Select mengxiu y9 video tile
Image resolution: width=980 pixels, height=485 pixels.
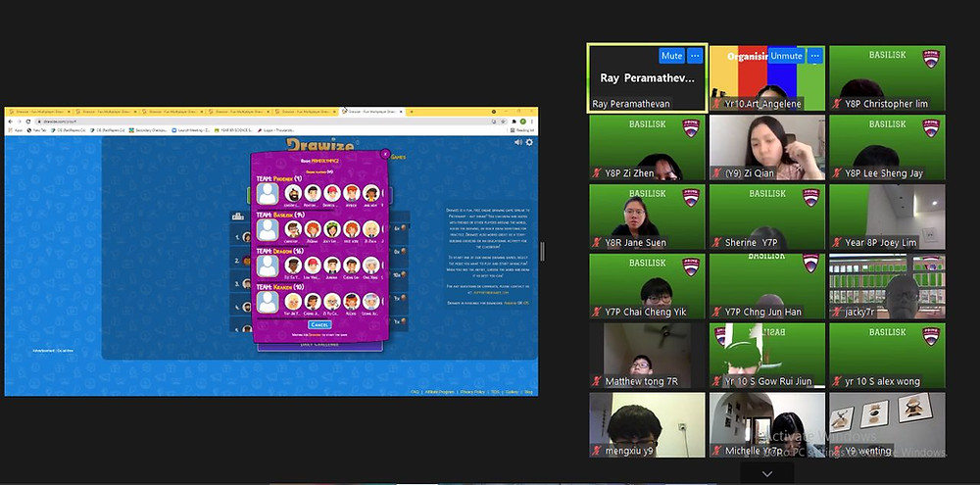tap(647, 425)
